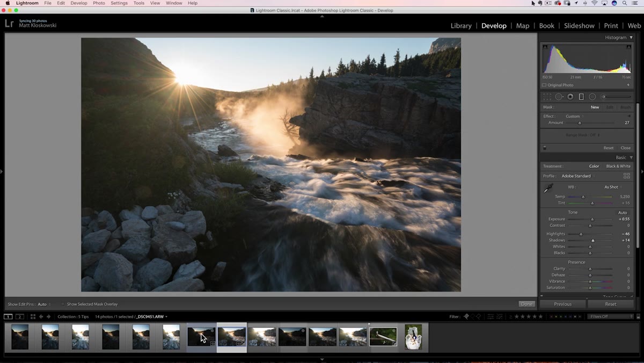Filter by star rating stars

(529, 317)
